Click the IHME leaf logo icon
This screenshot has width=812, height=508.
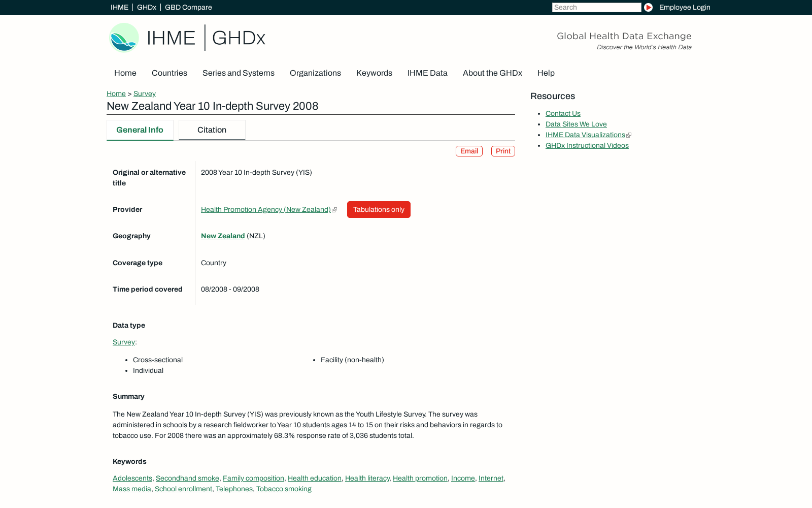pyautogui.click(x=124, y=38)
